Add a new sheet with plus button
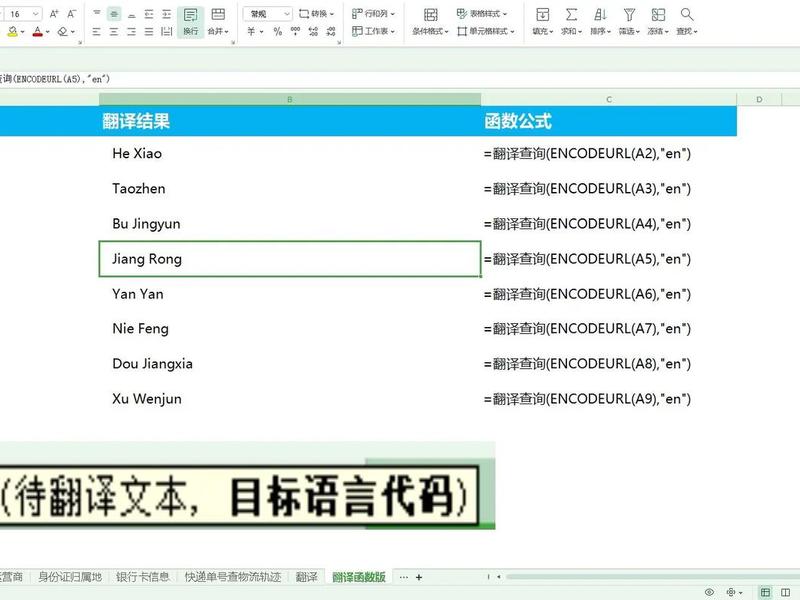800x600 pixels. (419, 577)
